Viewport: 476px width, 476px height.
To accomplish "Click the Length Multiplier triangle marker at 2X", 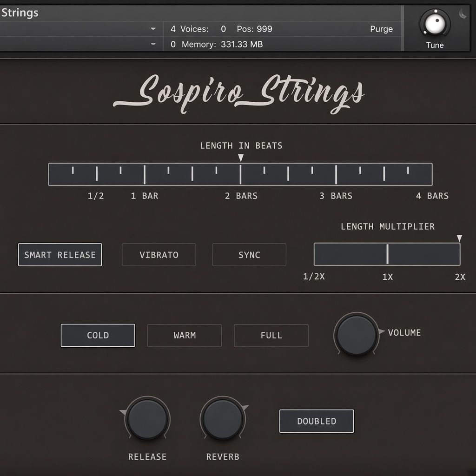I will [x=459, y=238].
